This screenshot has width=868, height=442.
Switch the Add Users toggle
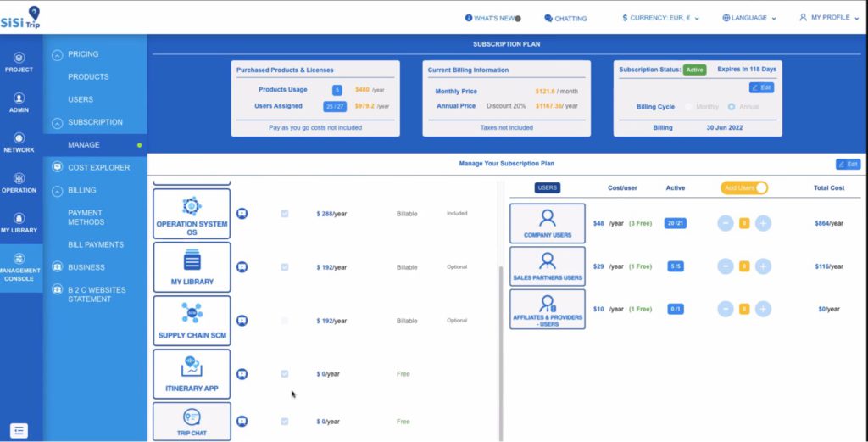click(x=744, y=187)
